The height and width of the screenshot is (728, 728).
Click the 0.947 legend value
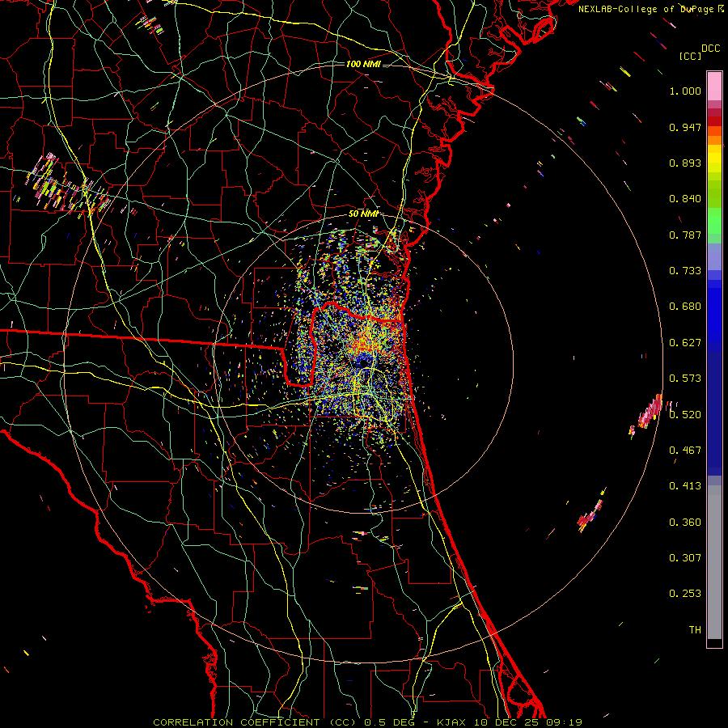(x=685, y=127)
